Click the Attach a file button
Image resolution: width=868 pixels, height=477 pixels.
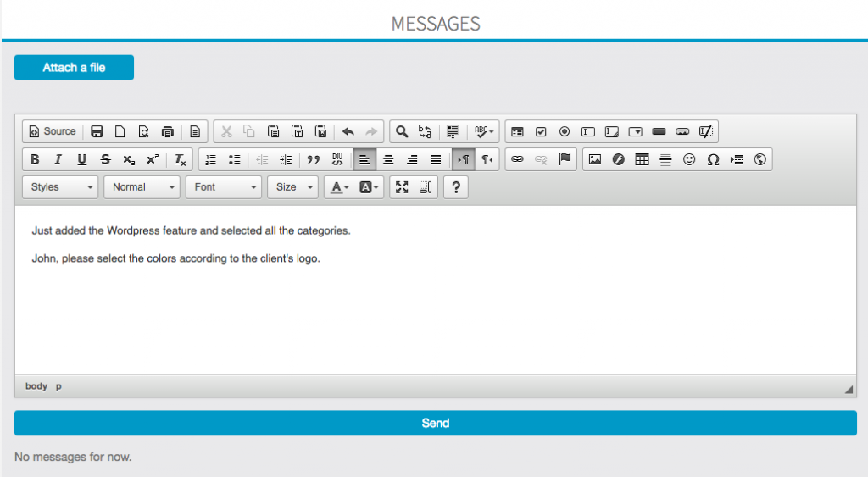[x=74, y=68]
